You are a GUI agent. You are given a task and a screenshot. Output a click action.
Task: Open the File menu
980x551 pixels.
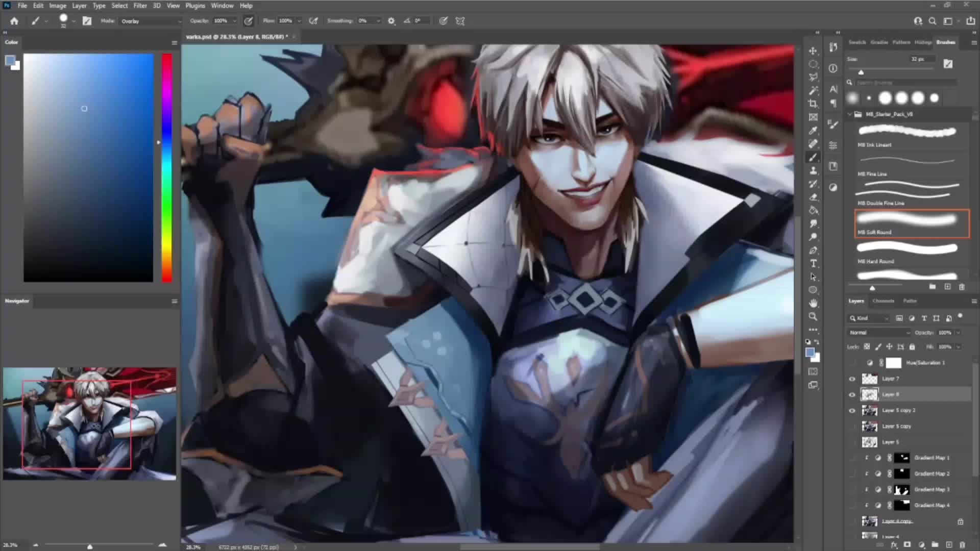[22, 6]
